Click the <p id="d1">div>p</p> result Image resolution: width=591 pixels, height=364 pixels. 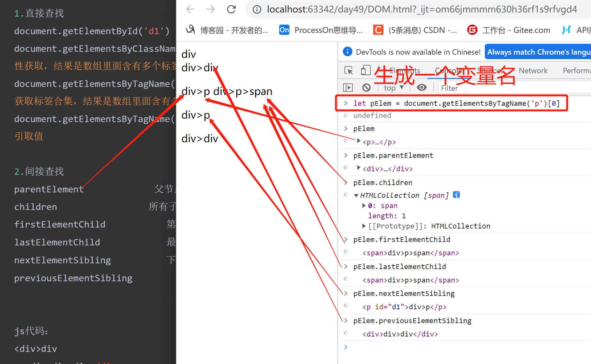coord(404,307)
